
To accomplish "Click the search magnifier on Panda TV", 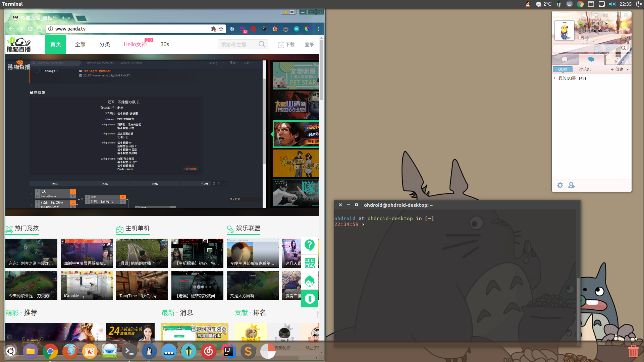I will click(x=262, y=44).
